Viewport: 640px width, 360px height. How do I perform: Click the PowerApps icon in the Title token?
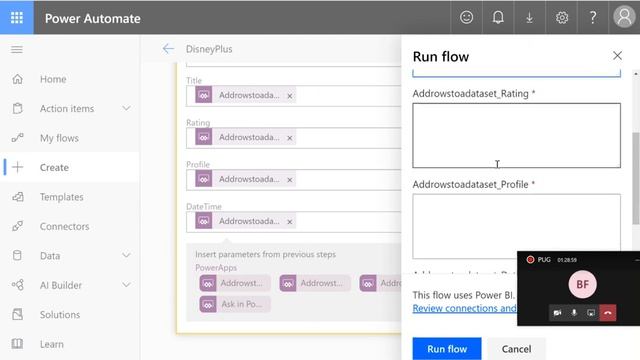click(203, 96)
